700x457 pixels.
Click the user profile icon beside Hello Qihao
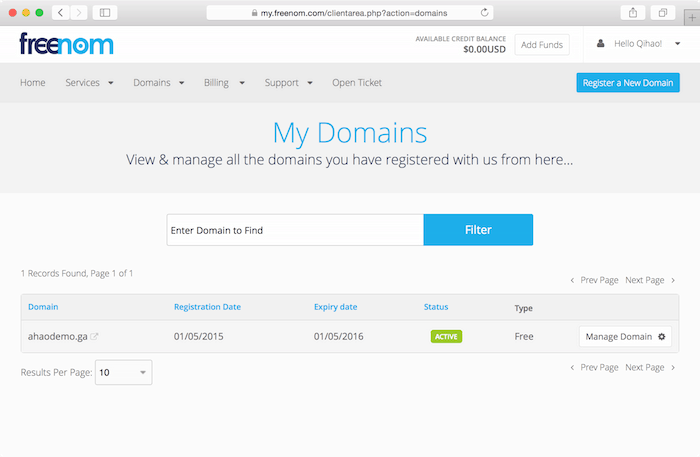point(601,43)
